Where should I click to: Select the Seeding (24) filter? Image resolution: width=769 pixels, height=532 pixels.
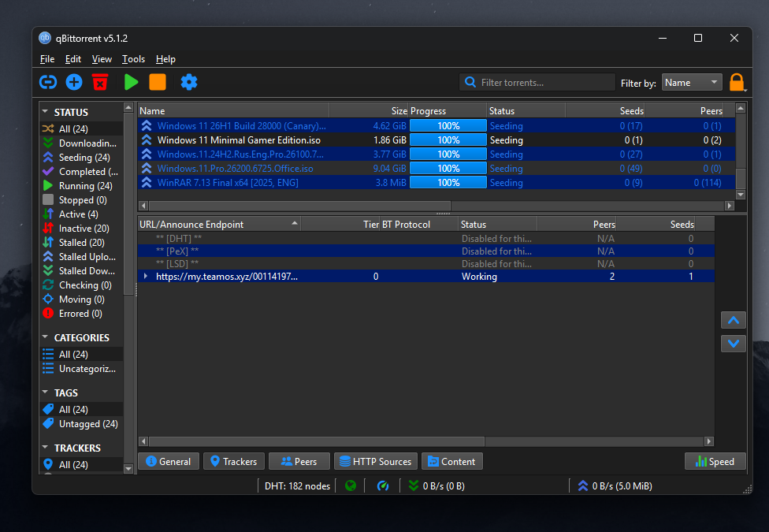pos(81,157)
